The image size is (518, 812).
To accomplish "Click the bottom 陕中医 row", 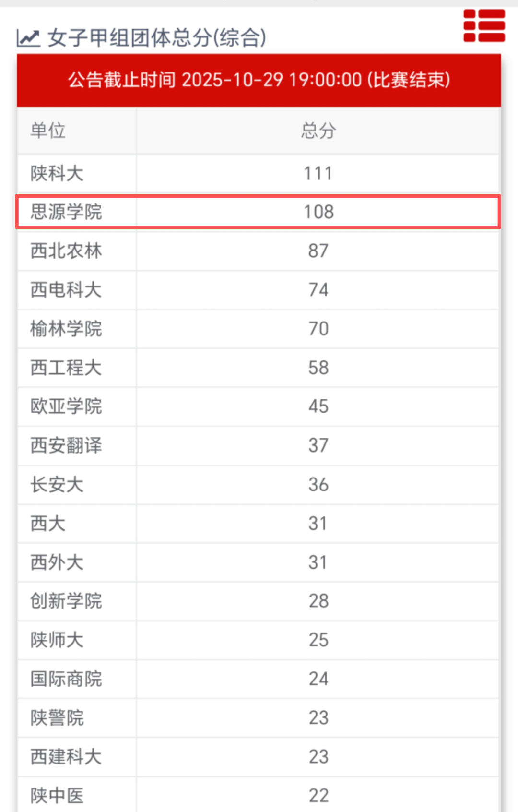I will (259, 795).
